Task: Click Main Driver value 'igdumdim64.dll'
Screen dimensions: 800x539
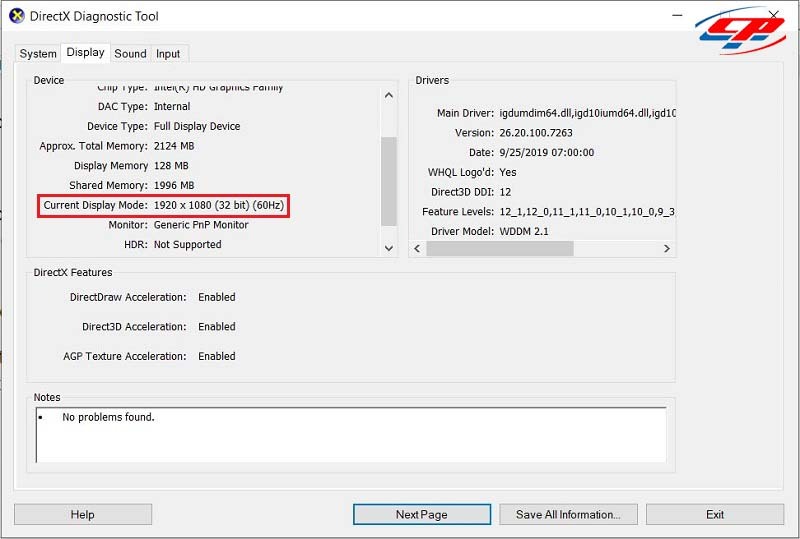Action: 536,113
